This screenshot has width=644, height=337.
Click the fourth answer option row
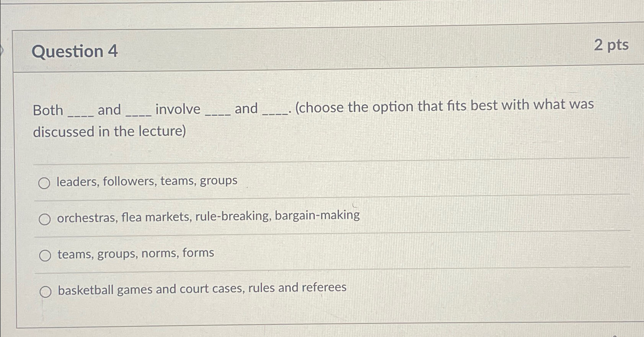[x=202, y=288]
